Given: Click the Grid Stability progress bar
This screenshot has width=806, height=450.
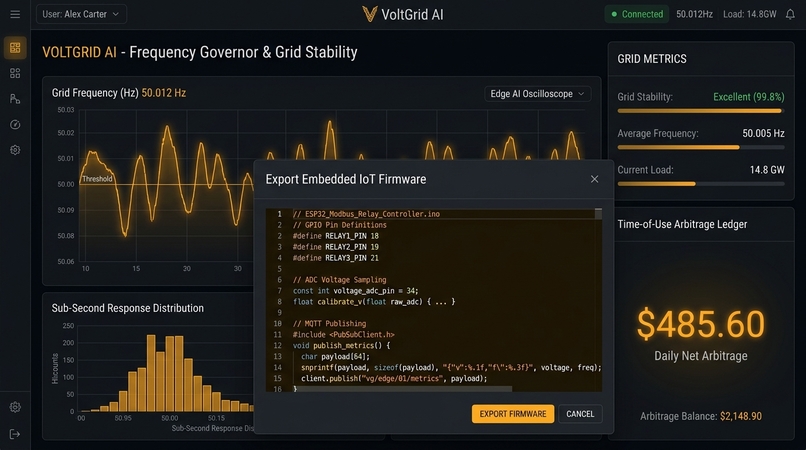Looking at the screenshot, I should [701, 111].
